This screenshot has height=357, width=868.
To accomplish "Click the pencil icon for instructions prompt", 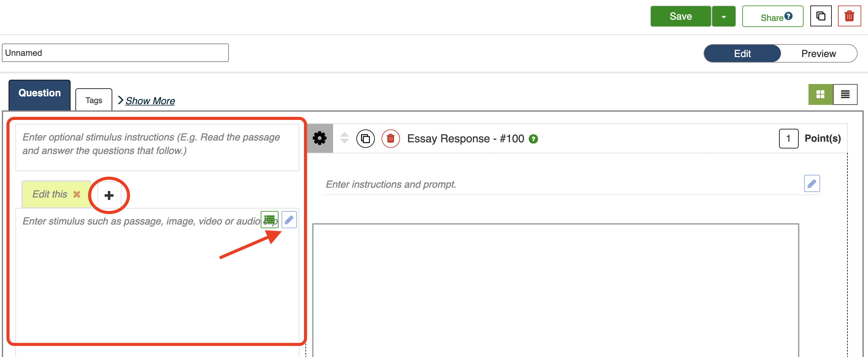I will (812, 183).
